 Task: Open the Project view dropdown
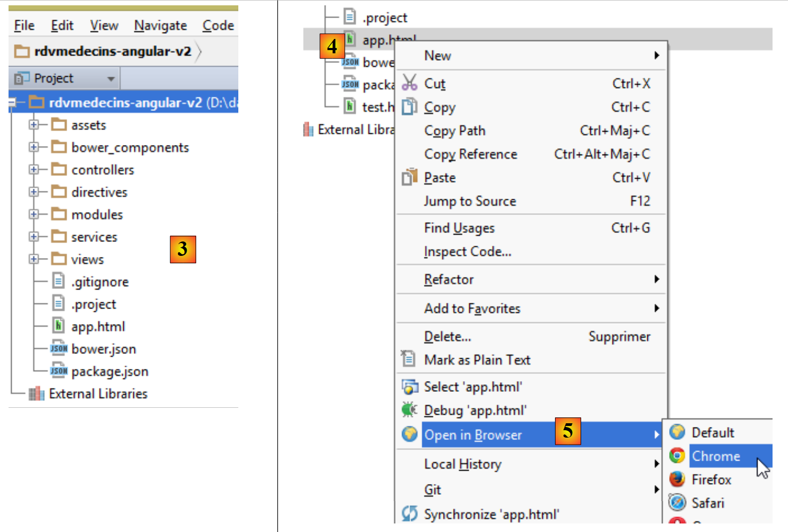click(110, 79)
